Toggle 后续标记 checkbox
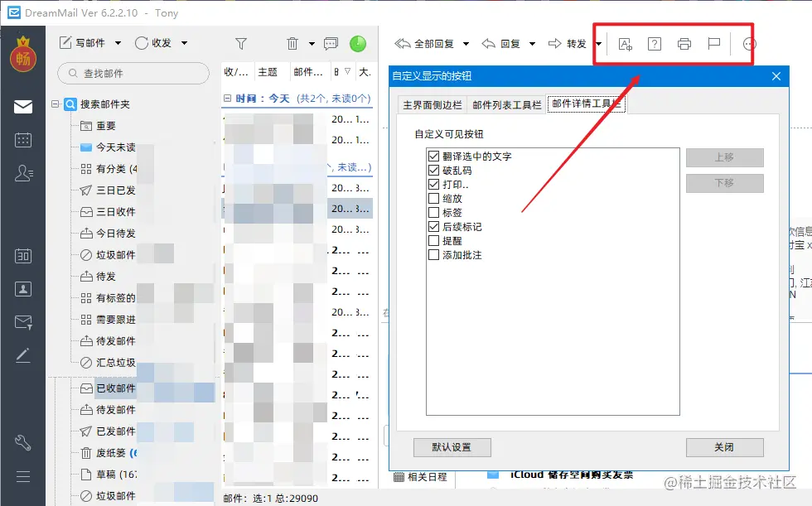Viewport: 812px width, 506px height. tap(434, 226)
